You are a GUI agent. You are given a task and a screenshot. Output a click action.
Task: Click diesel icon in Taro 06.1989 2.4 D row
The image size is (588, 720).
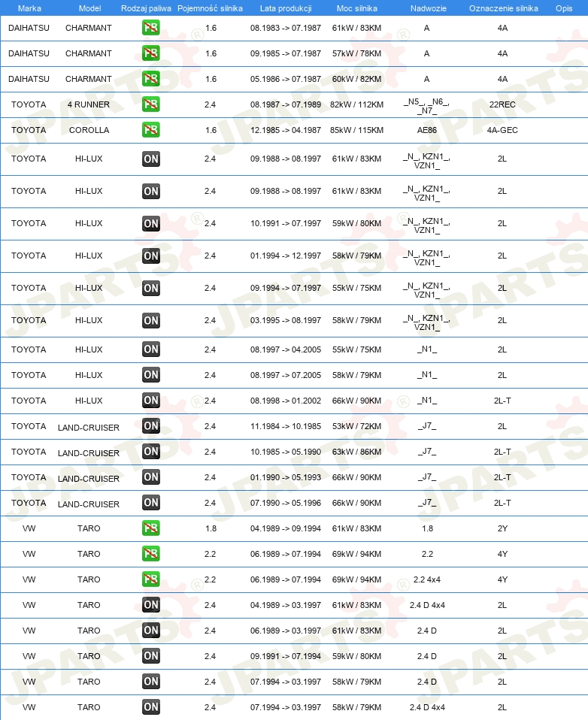click(x=150, y=631)
